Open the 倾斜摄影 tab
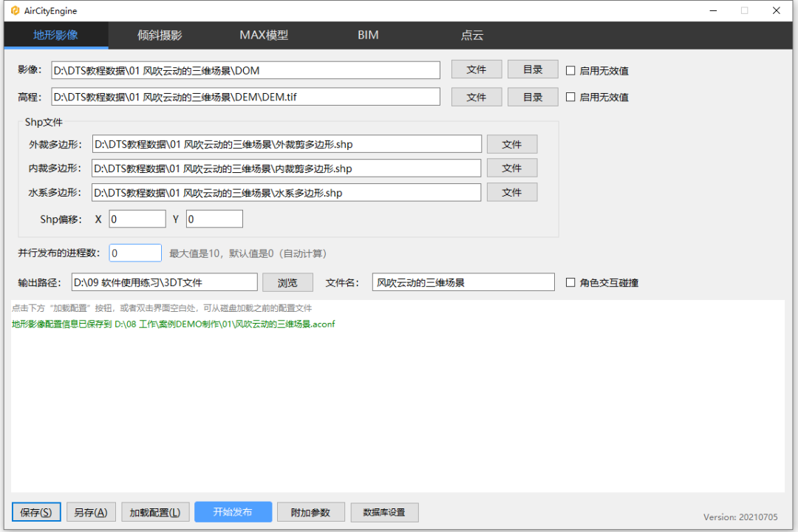This screenshot has height=532, width=798. click(x=160, y=35)
